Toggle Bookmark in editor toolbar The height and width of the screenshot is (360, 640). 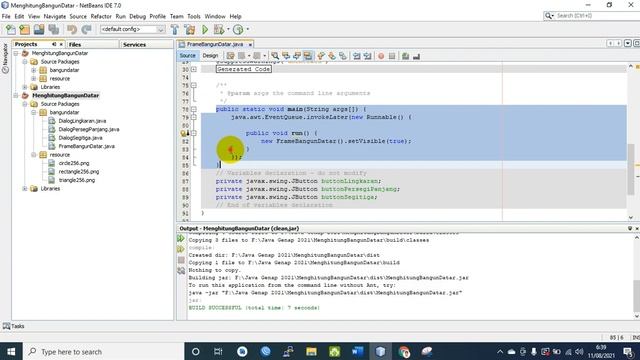point(343,56)
